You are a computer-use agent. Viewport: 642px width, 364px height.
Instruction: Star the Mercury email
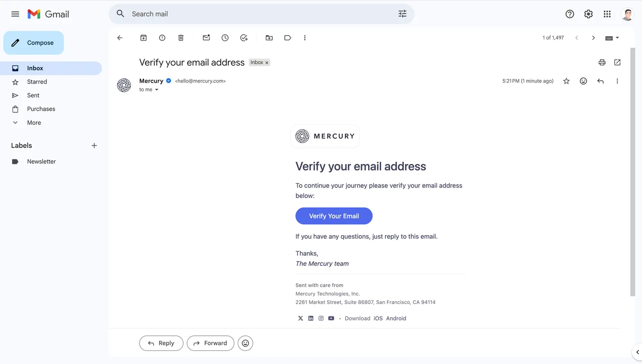[x=566, y=81]
